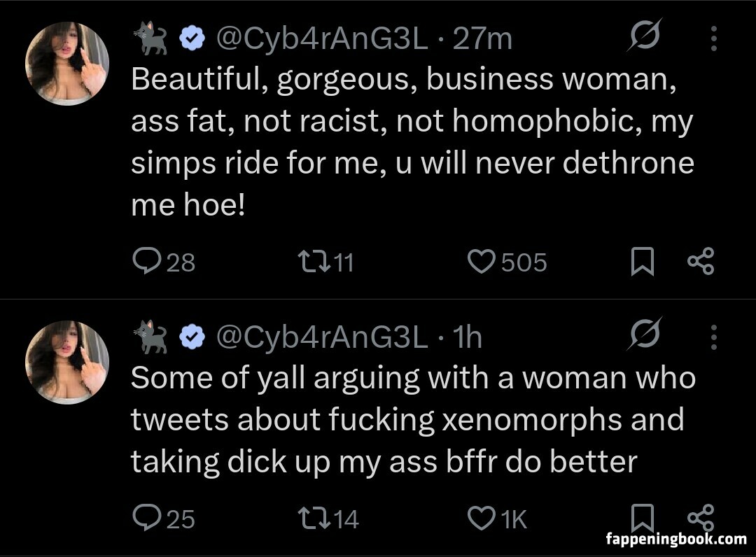Open the more options menu on the 1h tweet

tap(713, 337)
